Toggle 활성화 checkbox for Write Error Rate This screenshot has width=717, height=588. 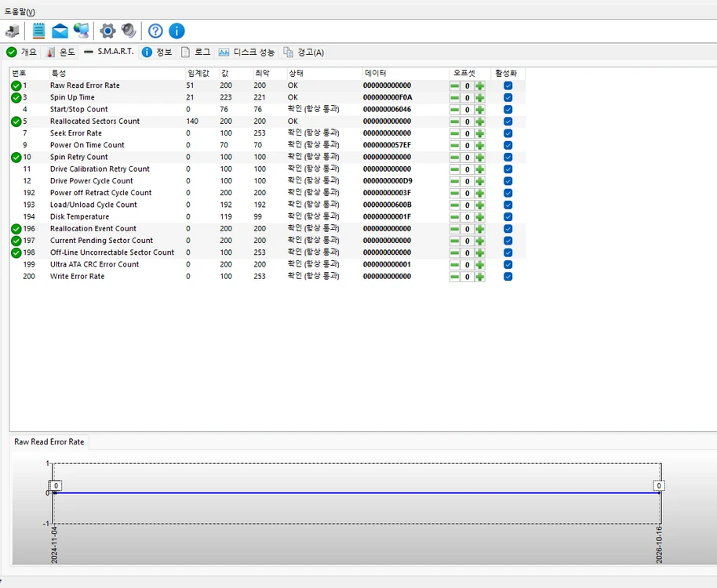click(508, 277)
